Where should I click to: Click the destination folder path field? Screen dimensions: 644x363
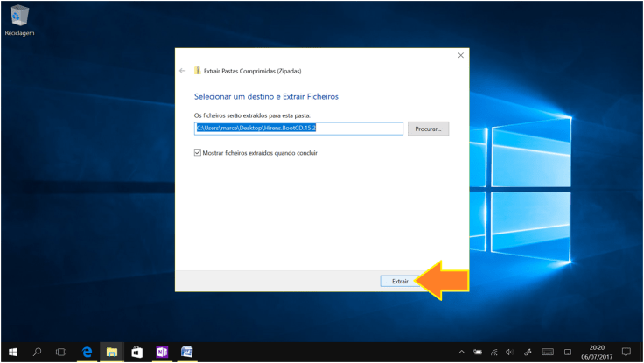(x=297, y=129)
